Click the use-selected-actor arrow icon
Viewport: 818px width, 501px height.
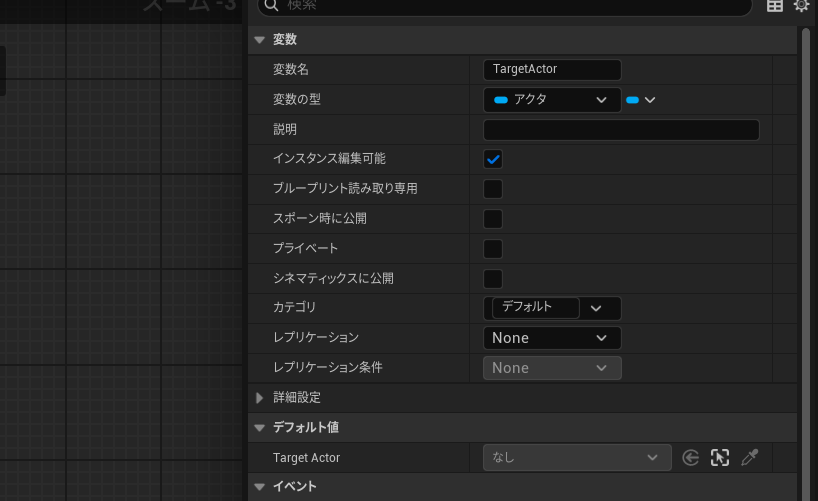tap(691, 458)
